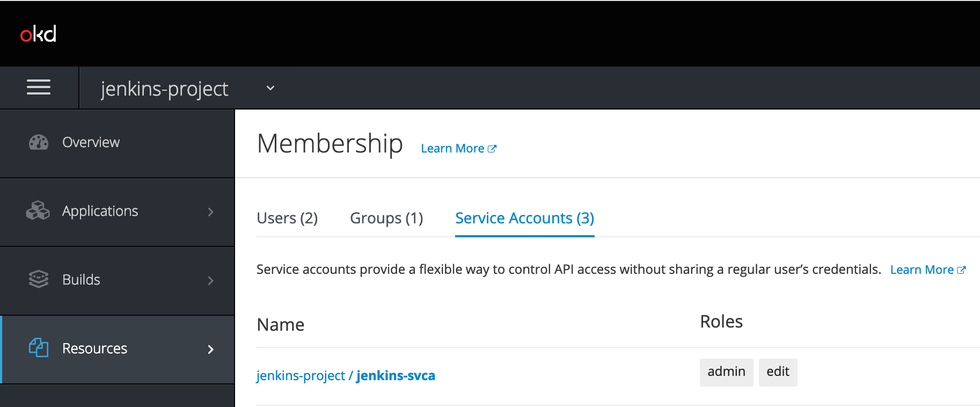This screenshot has width=980, height=407.
Task: Open the hamburger navigation menu
Action: tap(38, 87)
